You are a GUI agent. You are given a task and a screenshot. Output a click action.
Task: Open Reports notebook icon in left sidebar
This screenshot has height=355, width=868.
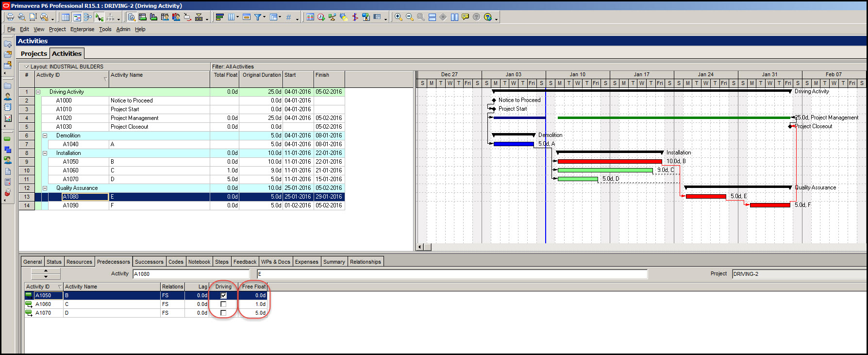tap(8, 107)
